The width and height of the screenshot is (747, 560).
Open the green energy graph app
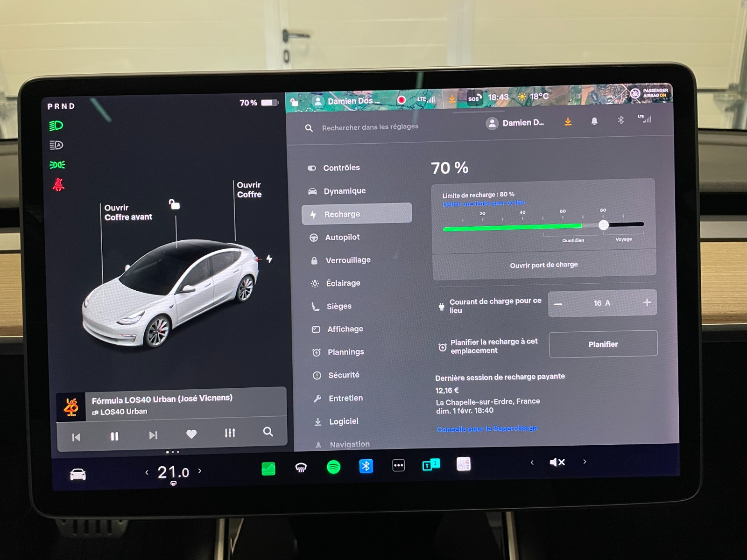268,468
